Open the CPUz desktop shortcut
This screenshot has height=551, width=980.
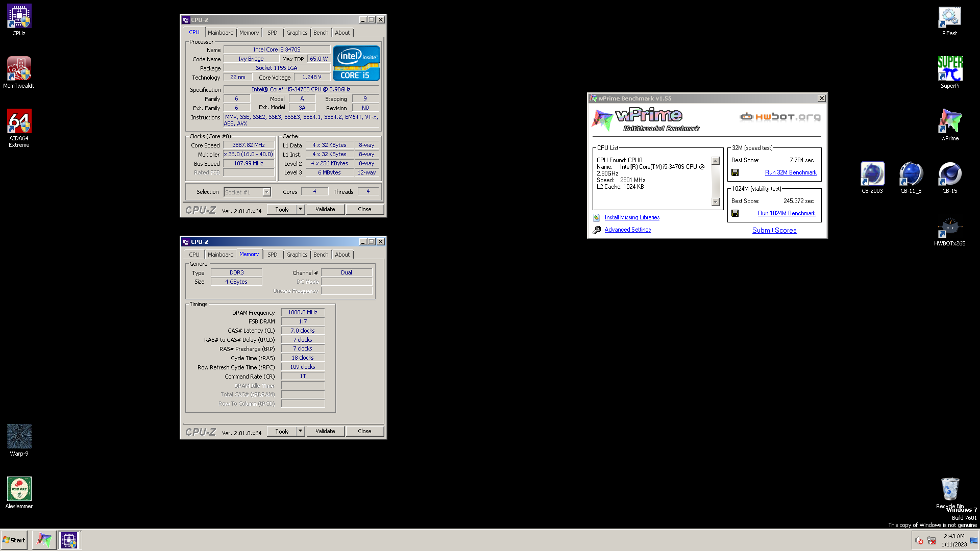coord(19,20)
